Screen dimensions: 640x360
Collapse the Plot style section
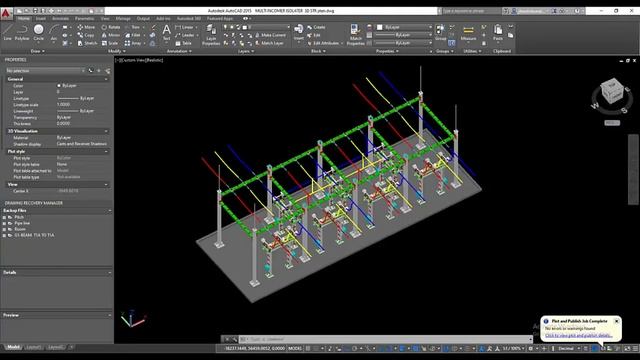click(x=106, y=151)
